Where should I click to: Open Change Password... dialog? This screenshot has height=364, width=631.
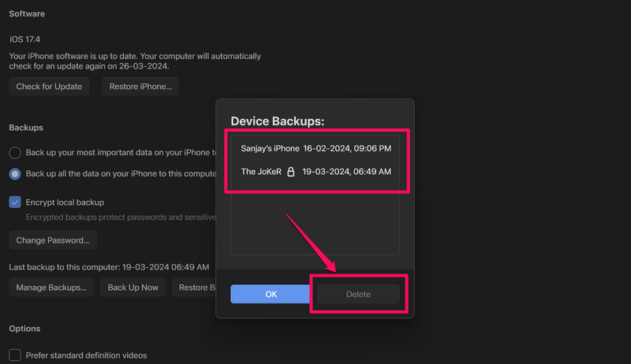53,240
